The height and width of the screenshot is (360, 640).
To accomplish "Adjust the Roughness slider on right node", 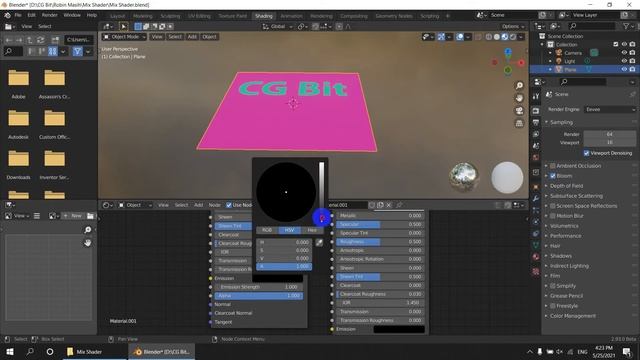I will point(380,242).
